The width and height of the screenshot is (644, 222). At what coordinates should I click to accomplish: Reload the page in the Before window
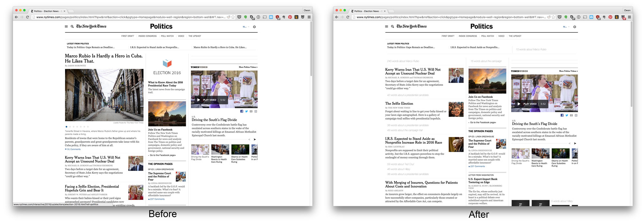pos(27,17)
